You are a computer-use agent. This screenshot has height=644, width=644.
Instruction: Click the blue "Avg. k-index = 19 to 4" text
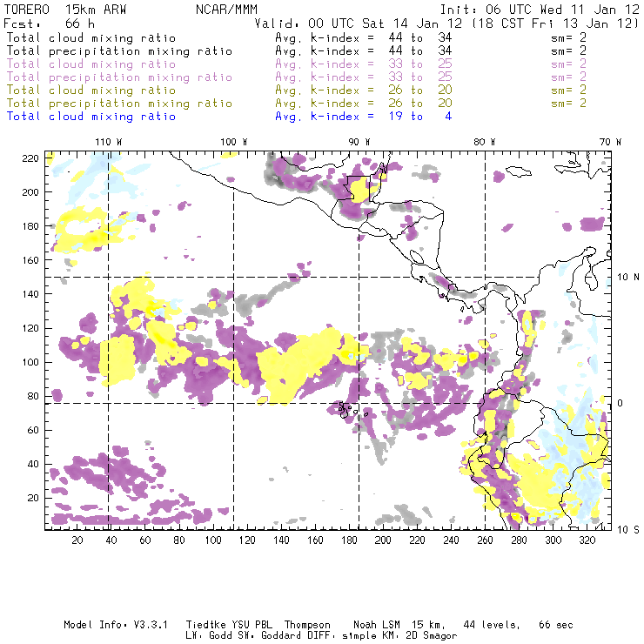(x=364, y=117)
